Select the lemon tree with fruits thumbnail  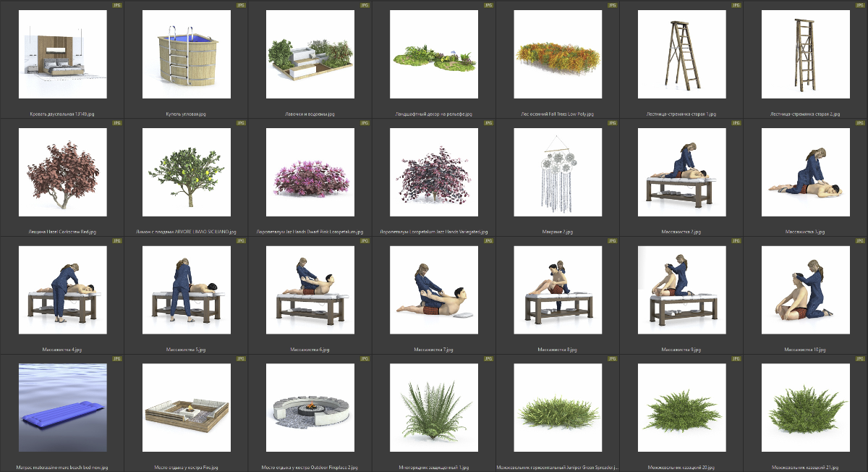point(186,172)
